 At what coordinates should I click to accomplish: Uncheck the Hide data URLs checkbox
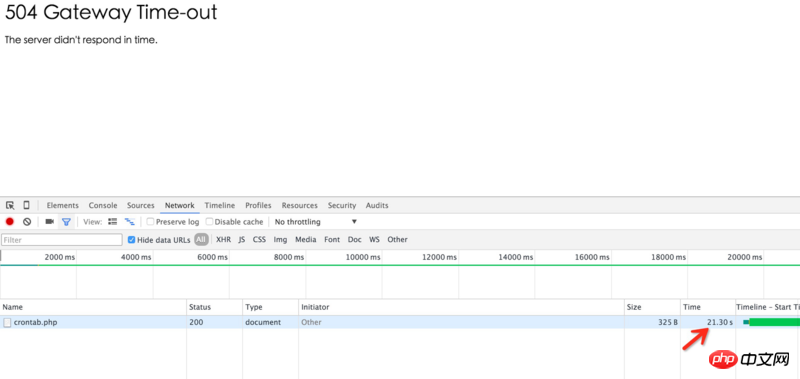click(x=132, y=240)
